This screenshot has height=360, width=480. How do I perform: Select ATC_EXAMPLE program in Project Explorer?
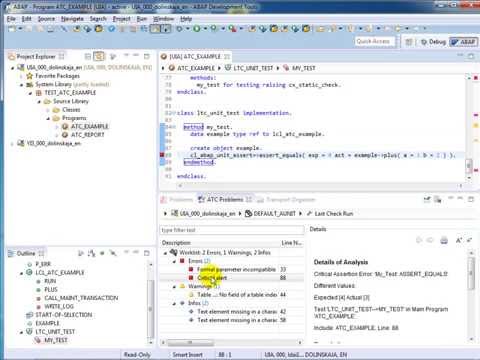coord(85,127)
